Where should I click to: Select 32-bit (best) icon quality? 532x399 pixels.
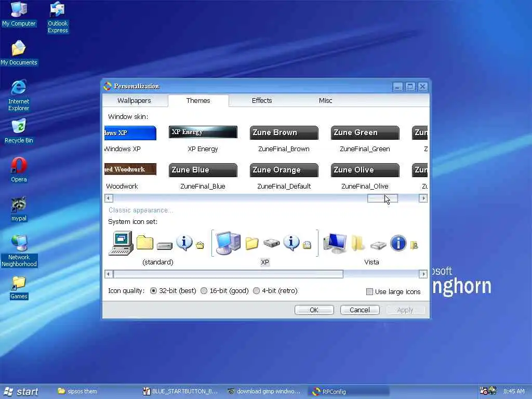coord(153,291)
